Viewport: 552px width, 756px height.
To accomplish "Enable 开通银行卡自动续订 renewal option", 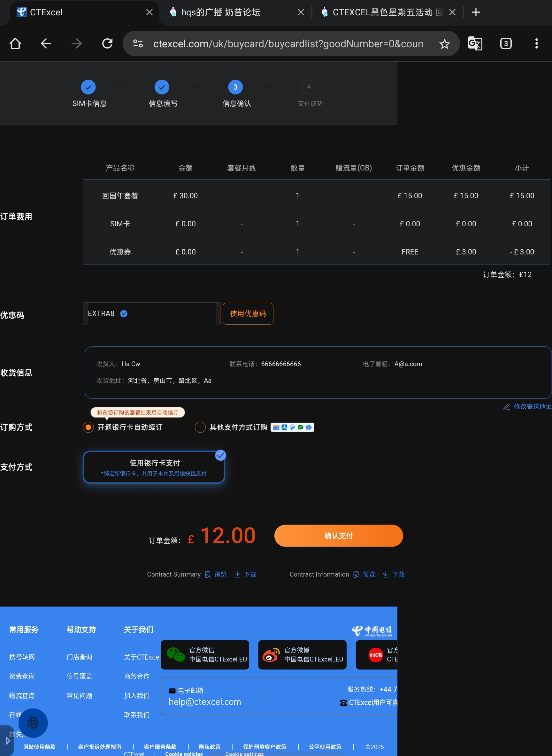I will click(88, 427).
